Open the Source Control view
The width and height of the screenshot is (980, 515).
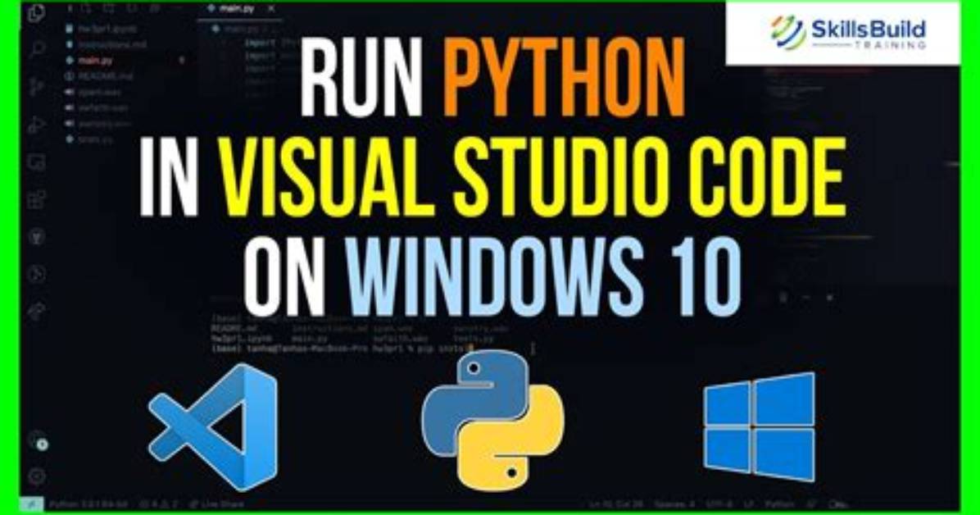[x=36, y=86]
